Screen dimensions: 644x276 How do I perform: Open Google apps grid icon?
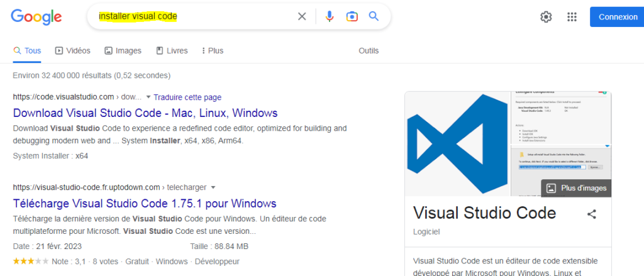(572, 17)
